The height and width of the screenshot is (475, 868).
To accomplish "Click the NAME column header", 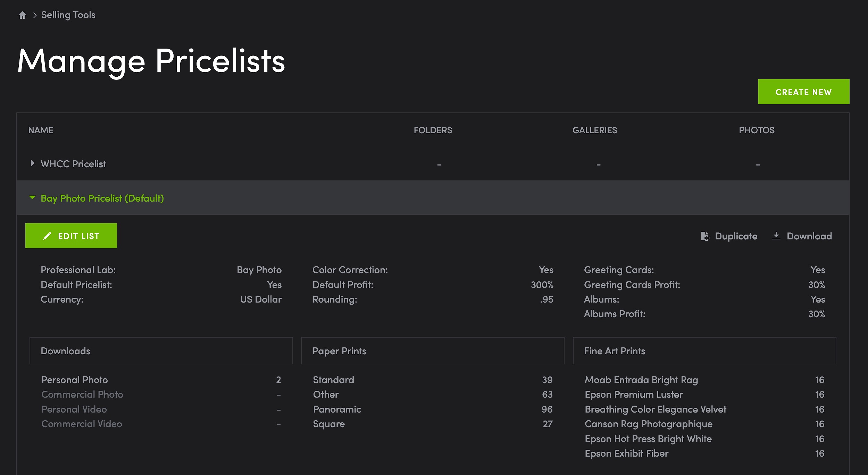I will [x=41, y=130].
